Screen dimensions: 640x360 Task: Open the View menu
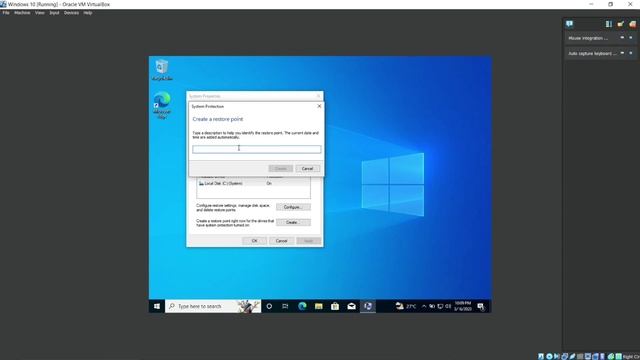pyautogui.click(x=40, y=13)
